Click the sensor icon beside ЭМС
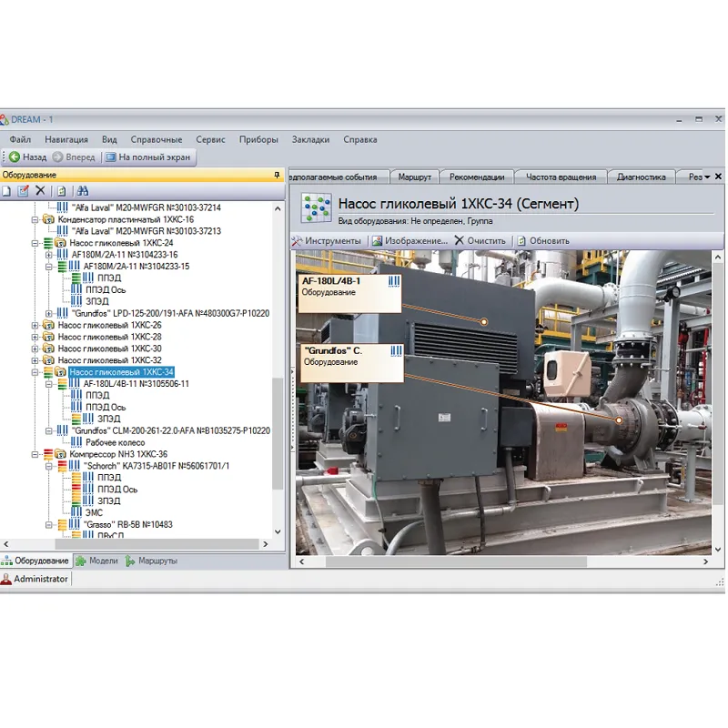The width and height of the screenshot is (728, 728). point(76,512)
